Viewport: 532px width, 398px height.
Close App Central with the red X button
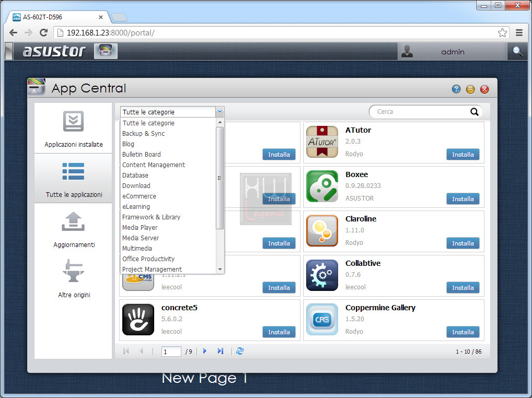[484, 89]
